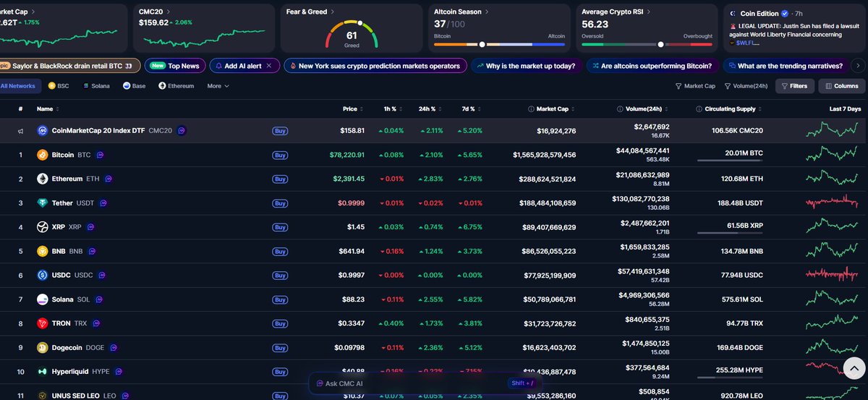Sort table by 7d % column header
The height and width of the screenshot is (400, 868).
coord(469,109)
